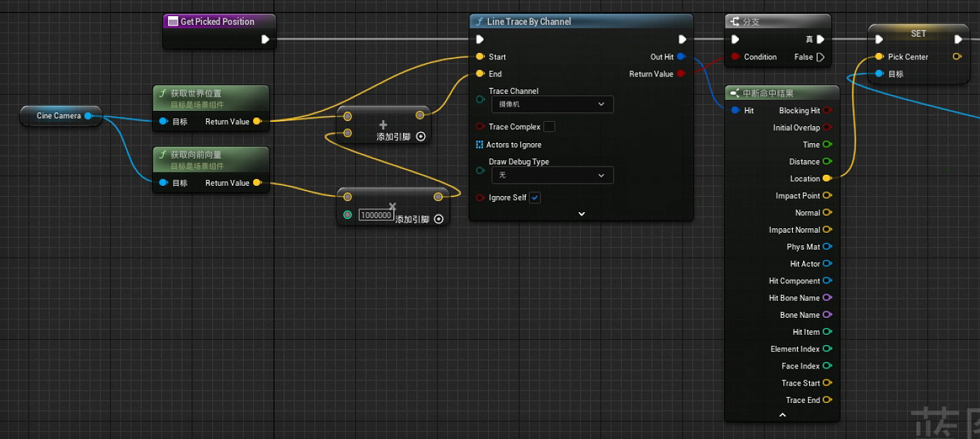Viewport: 980px width, 439px height.
Task: Click the Hit Bone Name output pin
Action: (x=827, y=297)
